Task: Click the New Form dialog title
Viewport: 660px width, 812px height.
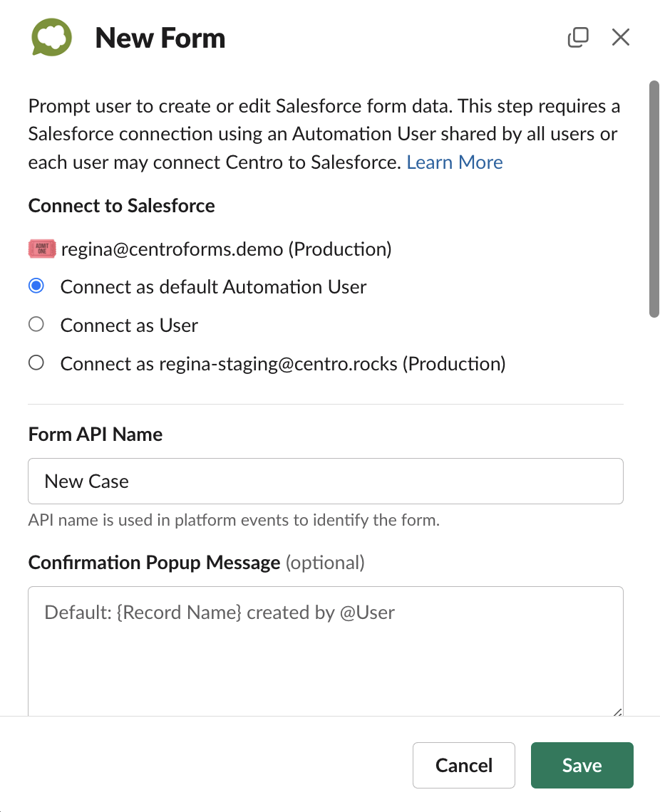Action: tap(160, 38)
